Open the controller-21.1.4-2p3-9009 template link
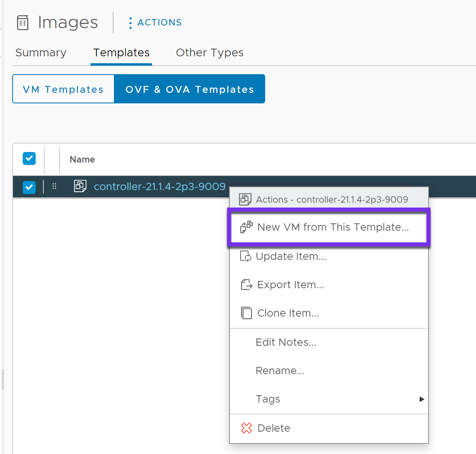 159,186
